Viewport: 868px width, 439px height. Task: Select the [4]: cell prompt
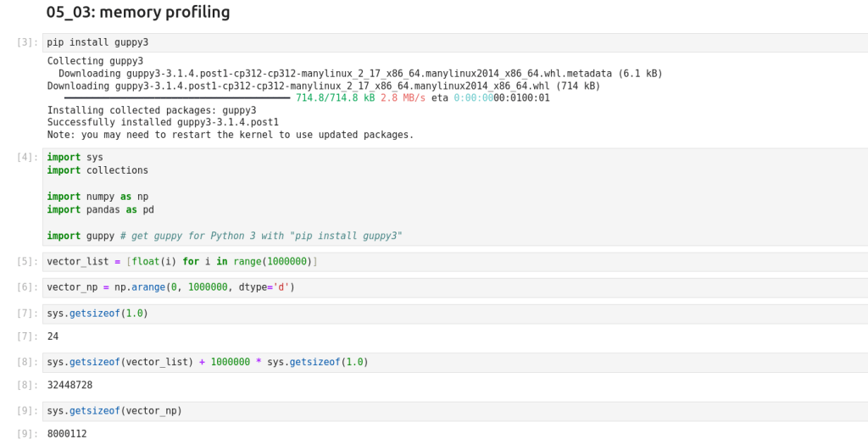click(x=27, y=157)
